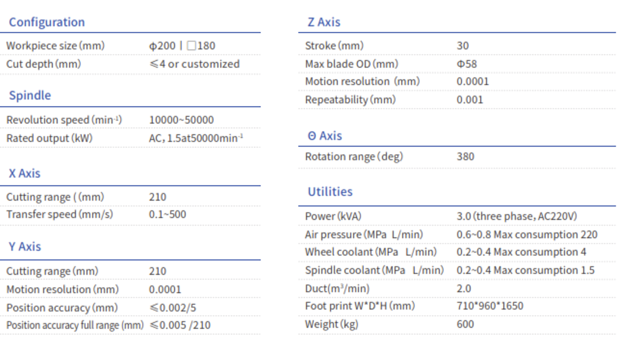The width and height of the screenshot is (644, 346).
Task: Click the Air pressure value text
Action: click(527, 235)
